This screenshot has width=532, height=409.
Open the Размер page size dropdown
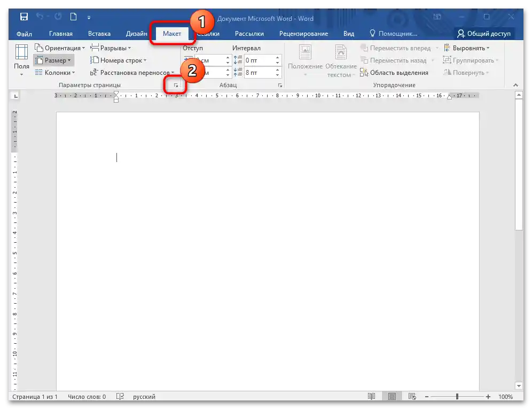53,60
